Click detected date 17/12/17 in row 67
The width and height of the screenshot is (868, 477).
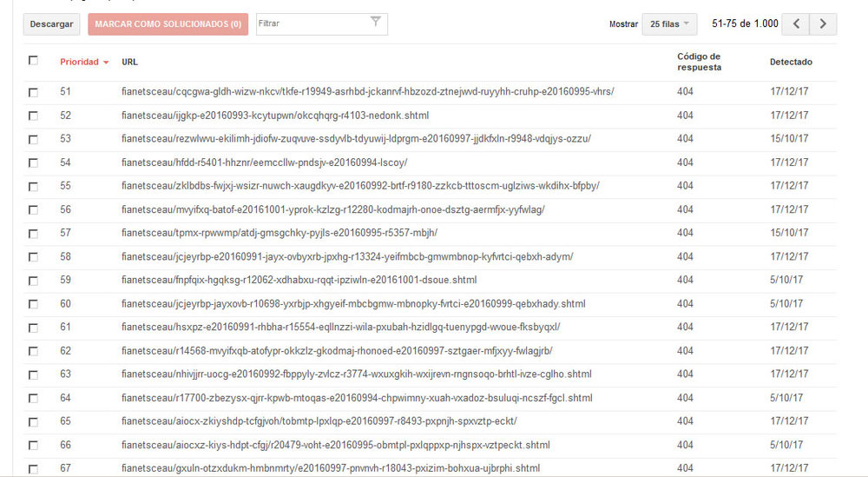789,468
